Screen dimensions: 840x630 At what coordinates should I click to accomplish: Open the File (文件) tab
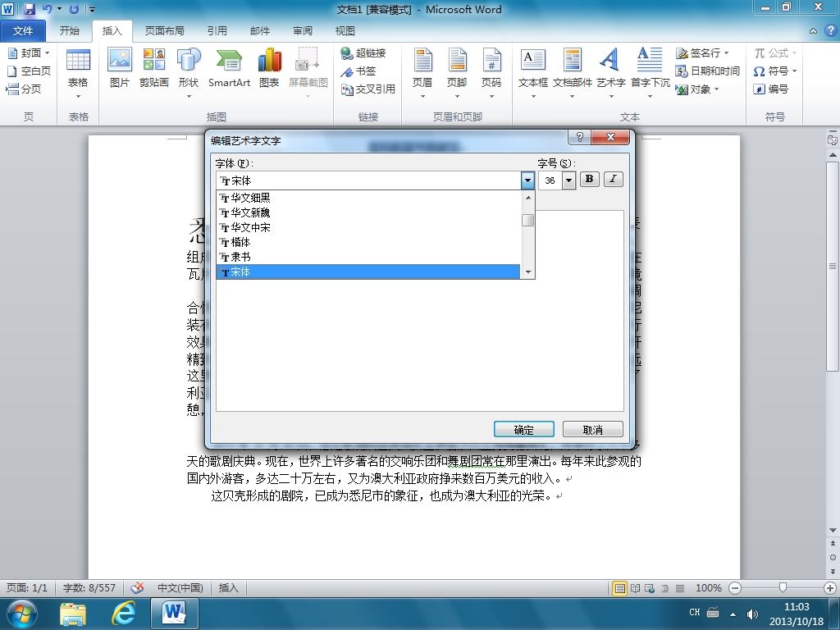click(22, 30)
